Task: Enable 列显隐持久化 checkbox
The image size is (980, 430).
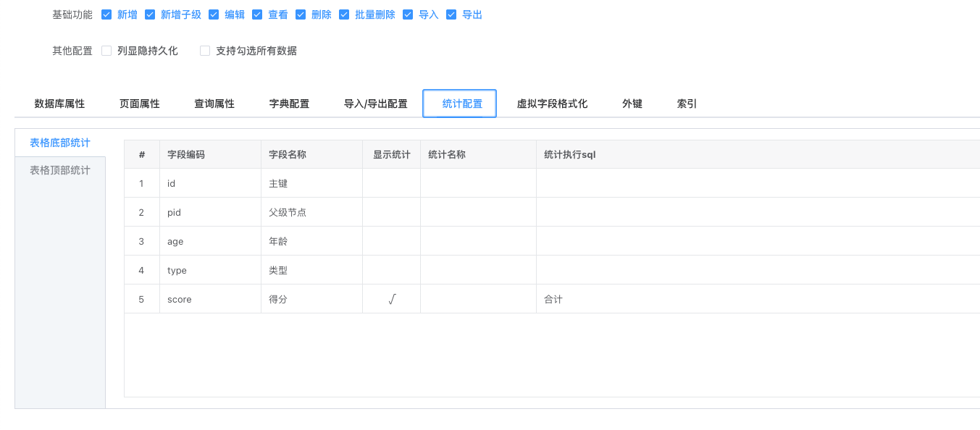Action: pyautogui.click(x=106, y=51)
